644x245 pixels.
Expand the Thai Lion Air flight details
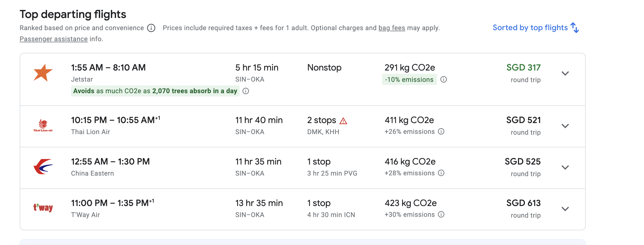[565, 126]
